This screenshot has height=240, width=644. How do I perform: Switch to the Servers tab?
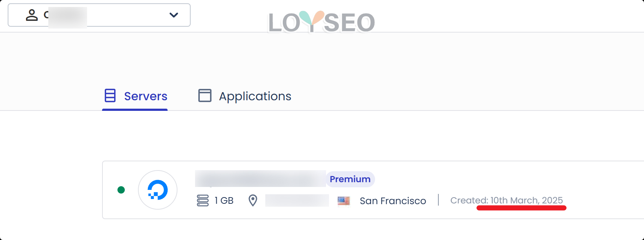145,96
